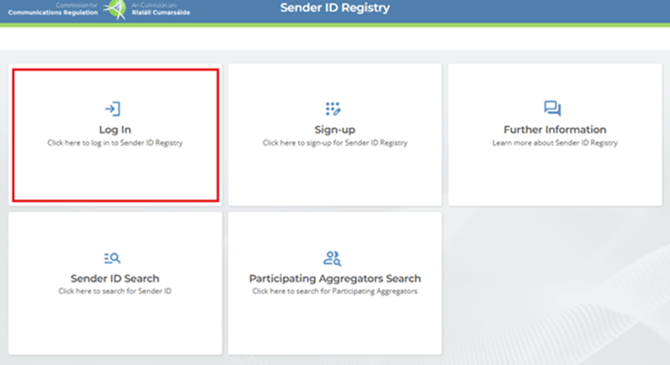Click the ComReg star logo in header

coord(115,9)
